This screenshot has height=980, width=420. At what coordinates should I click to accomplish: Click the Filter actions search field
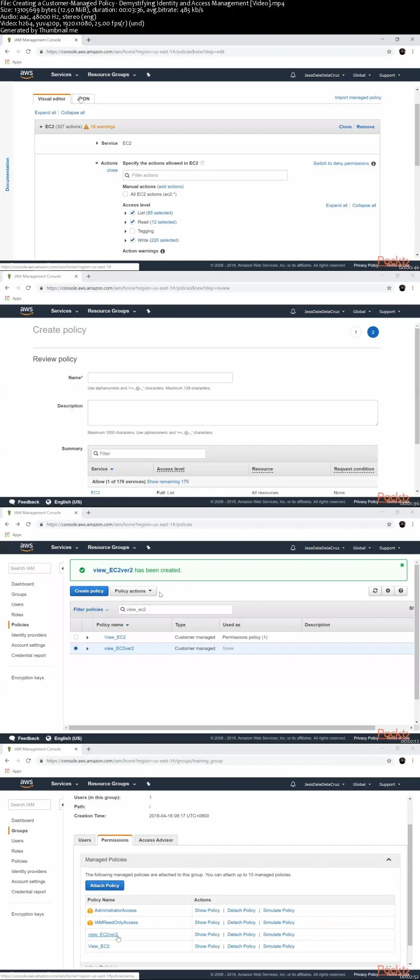(x=205, y=175)
